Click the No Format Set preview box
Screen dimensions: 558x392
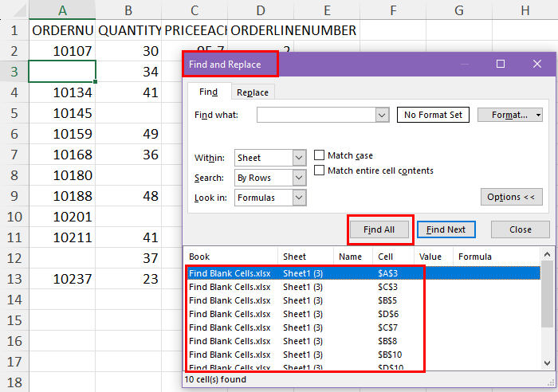(433, 115)
